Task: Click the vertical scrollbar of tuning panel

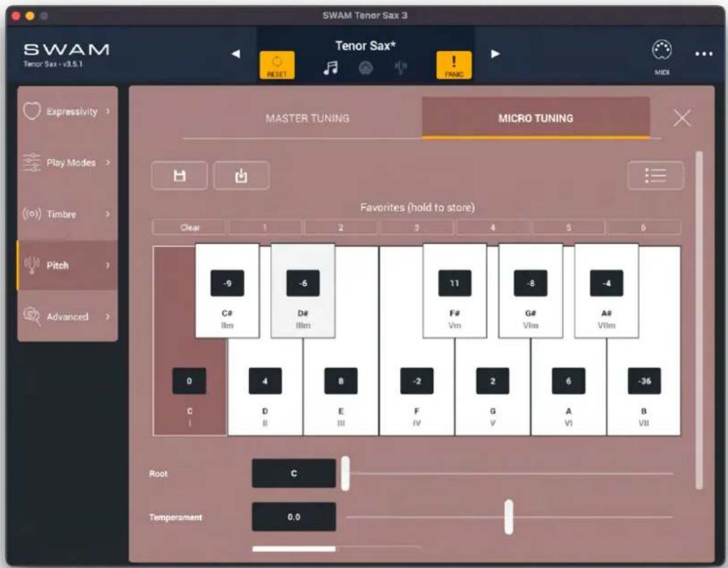Action: (x=699, y=320)
